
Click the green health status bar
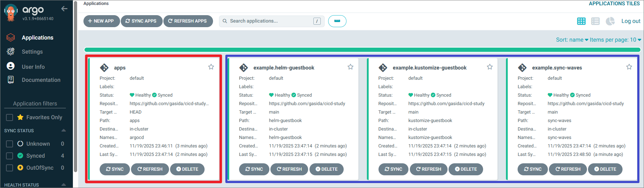point(362,50)
